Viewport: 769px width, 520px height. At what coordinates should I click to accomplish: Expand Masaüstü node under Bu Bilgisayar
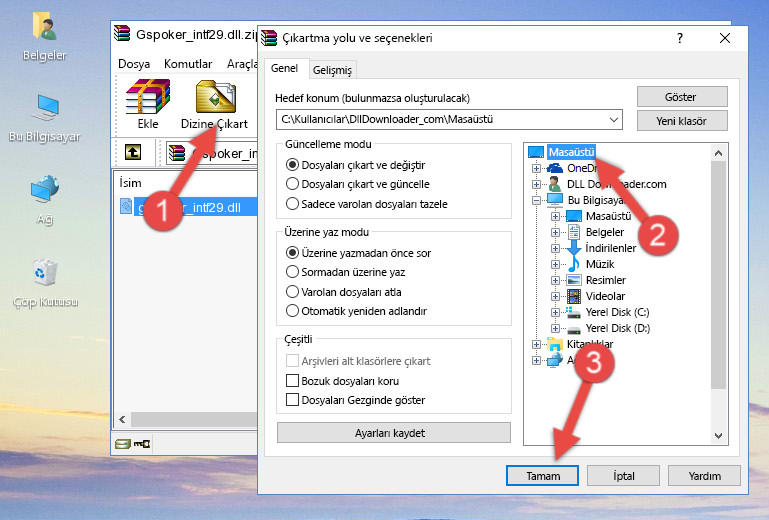tap(555, 216)
